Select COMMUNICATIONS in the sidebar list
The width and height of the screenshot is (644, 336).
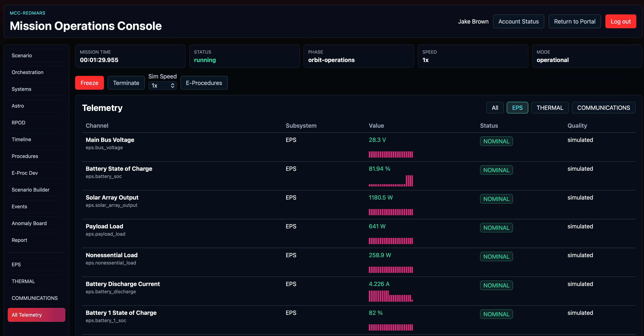pyautogui.click(x=36, y=298)
